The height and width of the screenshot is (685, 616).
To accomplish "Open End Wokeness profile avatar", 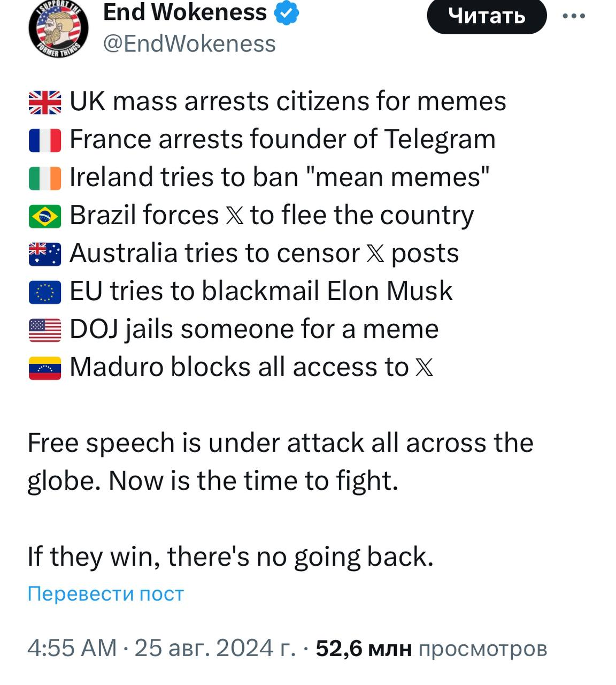I will point(58,28).
